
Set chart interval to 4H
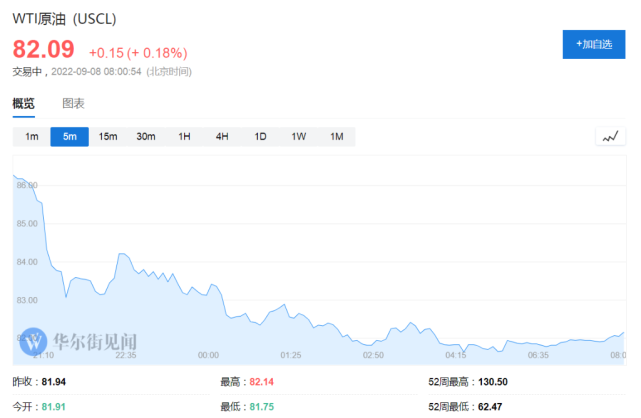pos(222,137)
